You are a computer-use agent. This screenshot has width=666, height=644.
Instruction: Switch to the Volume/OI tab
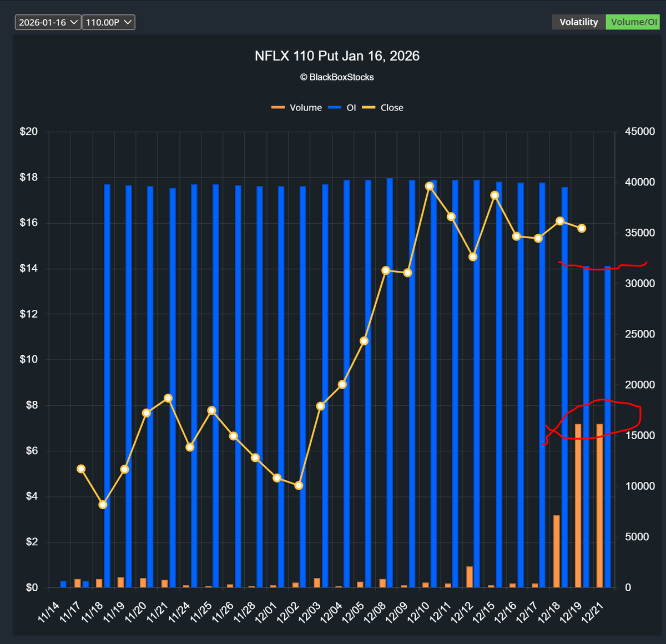coord(634,22)
